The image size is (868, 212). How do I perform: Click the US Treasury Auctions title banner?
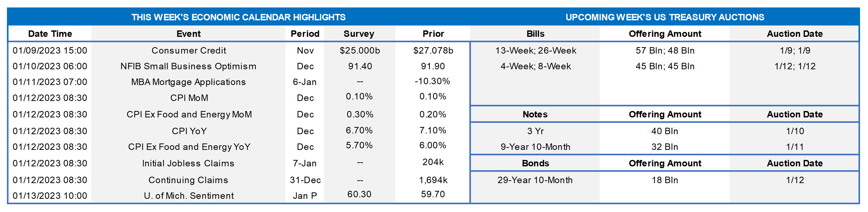point(664,17)
